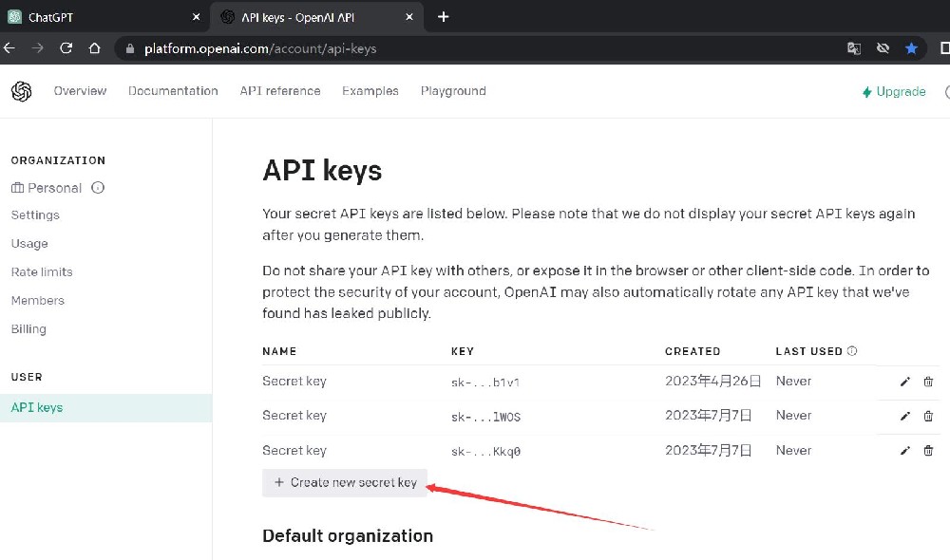
Task: Delete the sk-...b1v1 key
Action: pos(928,382)
